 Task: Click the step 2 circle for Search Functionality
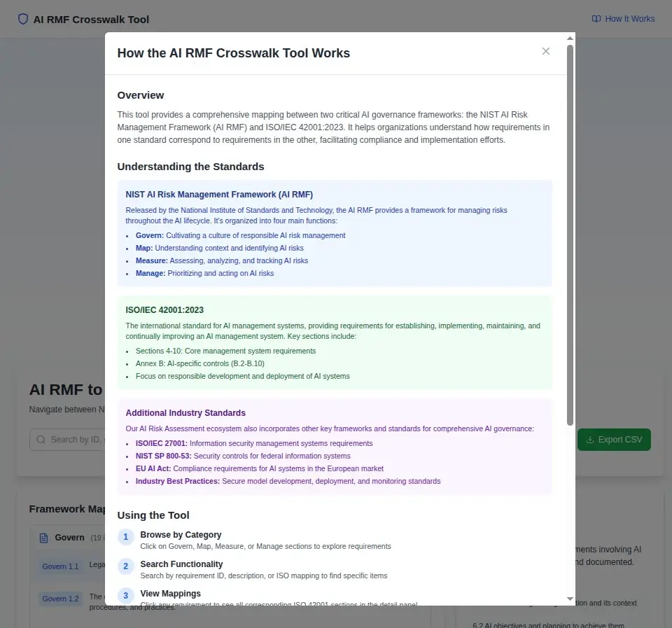coord(125,566)
